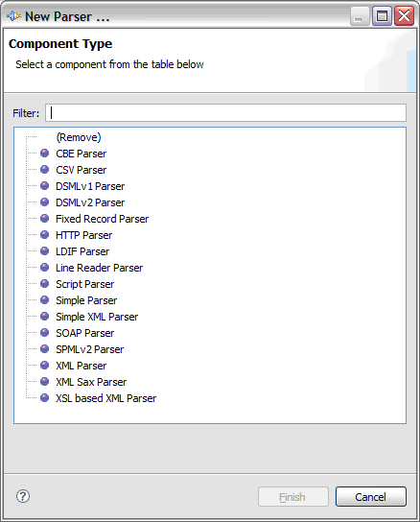Image resolution: width=420 pixels, height=522 pixels.
Task: Select the Fixed Record Parser item
Action: coord(103,219)
